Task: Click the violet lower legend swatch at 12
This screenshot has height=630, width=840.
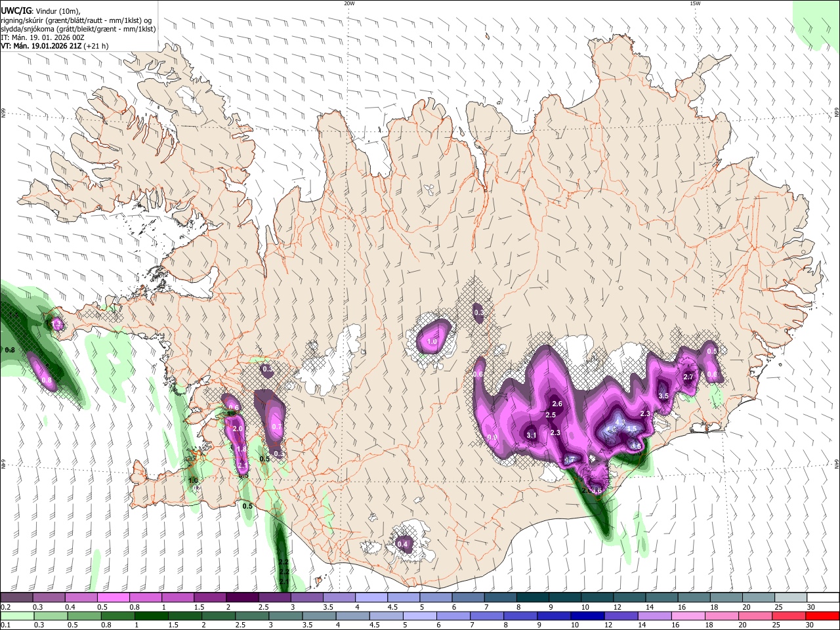Action: pos(621,616)
